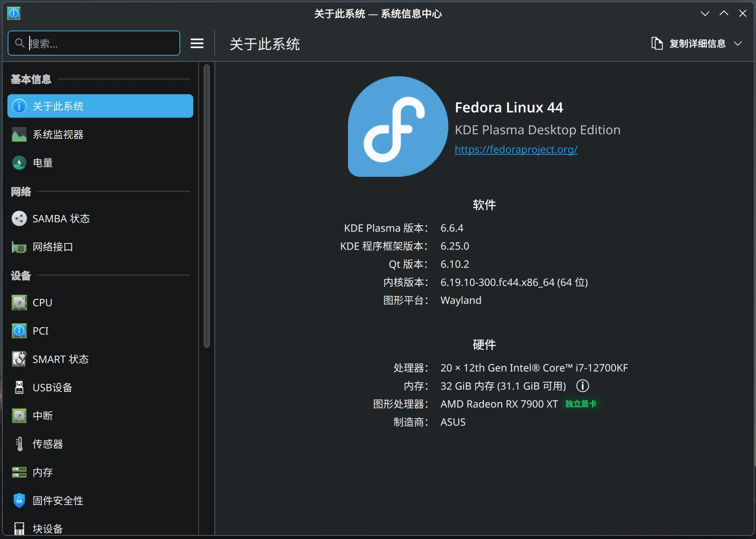Click the 传感器 thermometer icon
The width and height of the screenshot is (756, 539).
(x=19, y=444)
